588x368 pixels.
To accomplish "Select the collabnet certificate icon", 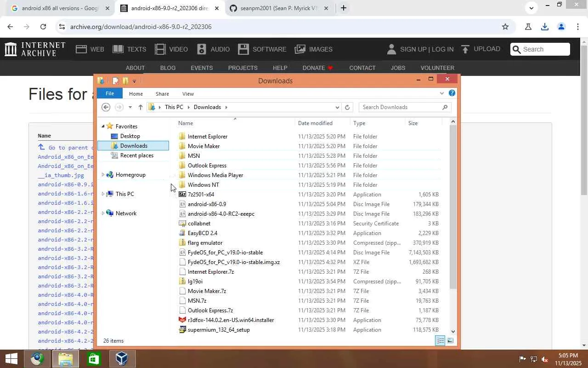I will click(182, 224).
